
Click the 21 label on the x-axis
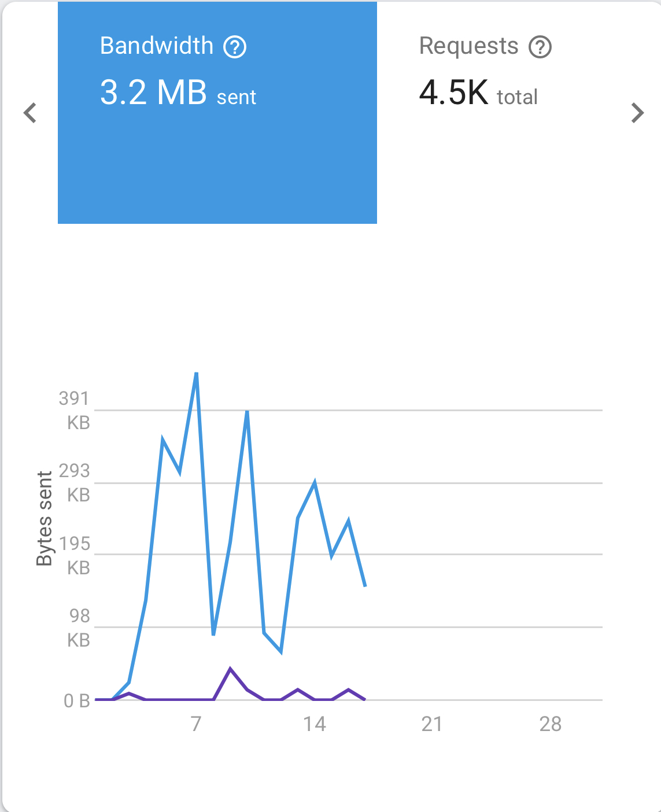tap(432, 724)
